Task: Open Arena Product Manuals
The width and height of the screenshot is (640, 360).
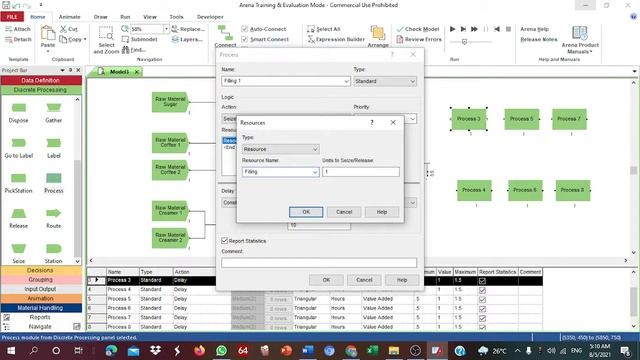Action: (x=580, y=40)
